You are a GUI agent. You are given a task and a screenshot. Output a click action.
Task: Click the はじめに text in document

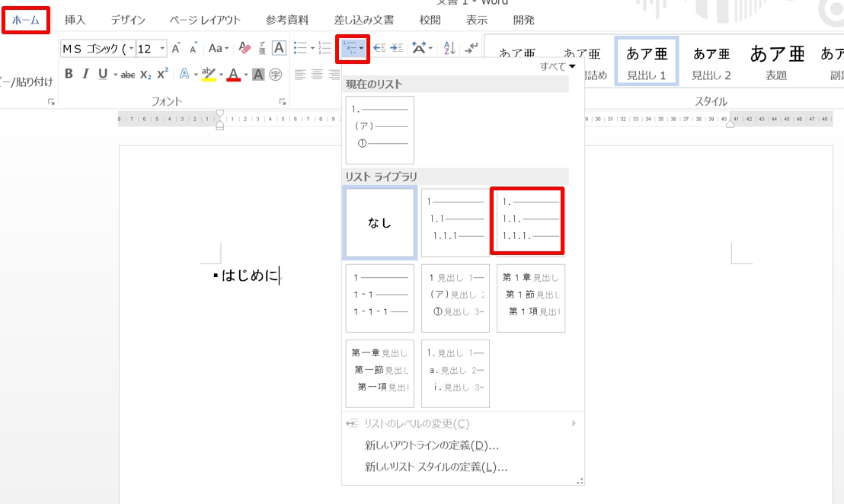(251, 276)
